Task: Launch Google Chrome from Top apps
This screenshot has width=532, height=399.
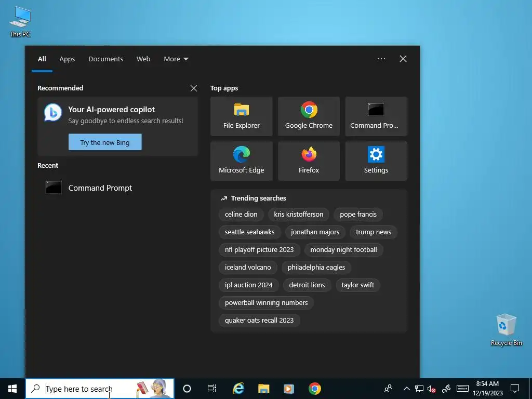Action: [309, 116]
